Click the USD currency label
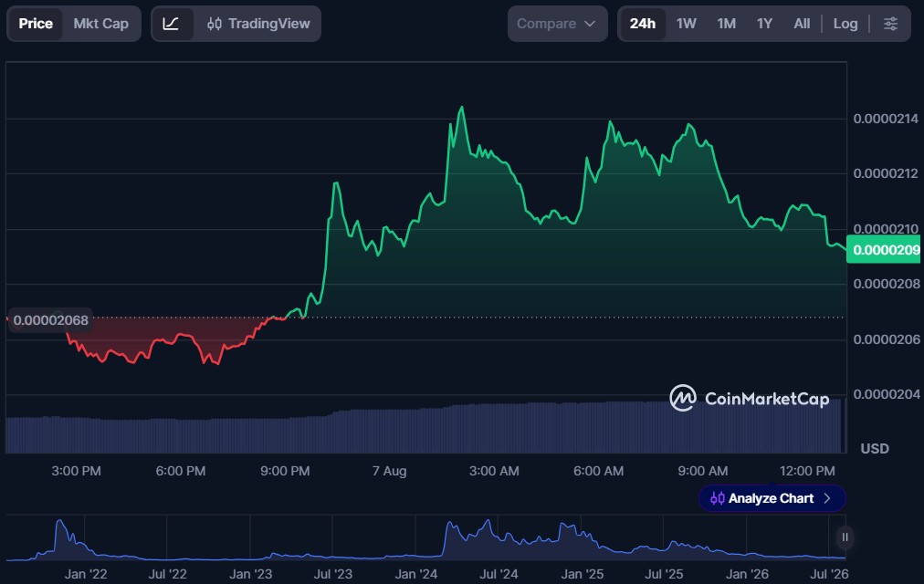The image size is (924, 584). click(x=875, y=449)
